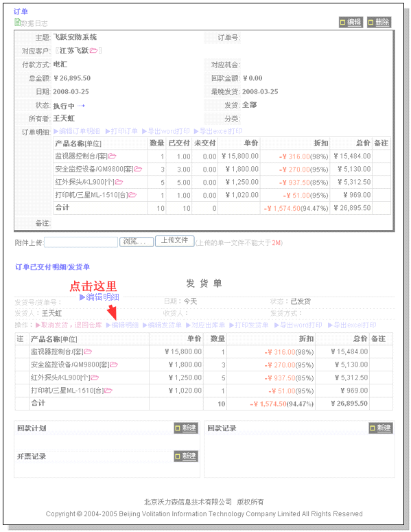Click 取消发货，退回仓库 link

[69, 325]
